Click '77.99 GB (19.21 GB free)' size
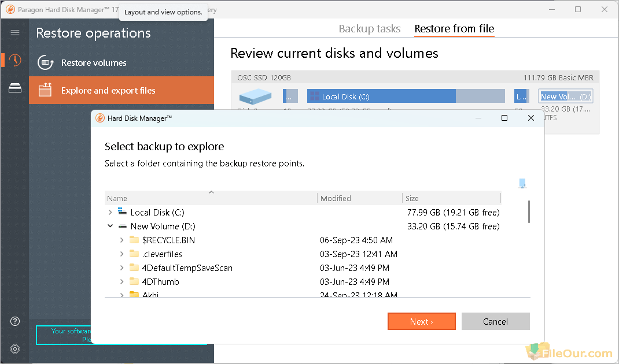The image size is (619, 364). (453, 212)
